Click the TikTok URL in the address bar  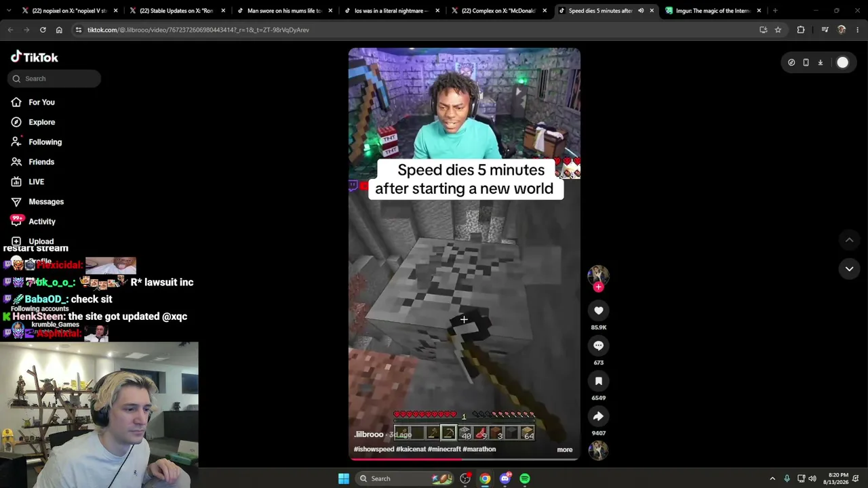pyautogui.click(x=198, y=30)
